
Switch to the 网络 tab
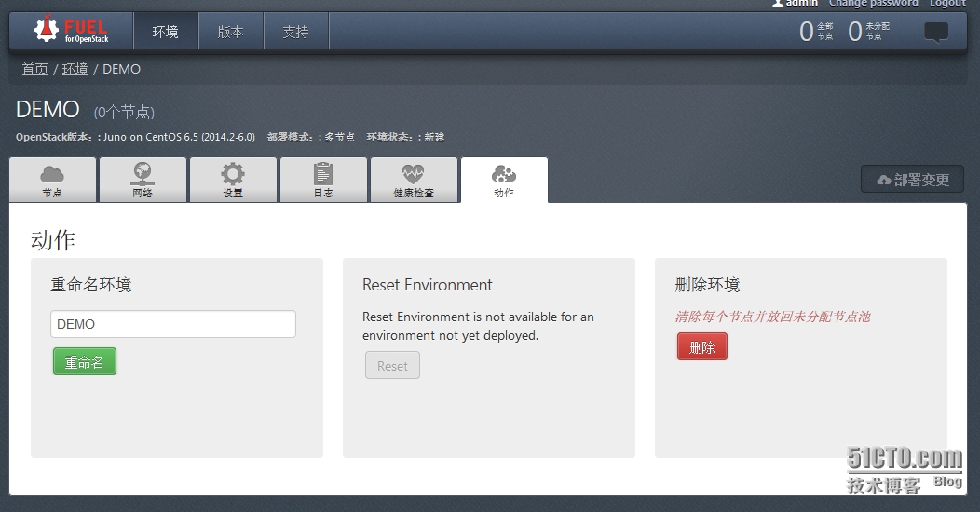point(143,180)
